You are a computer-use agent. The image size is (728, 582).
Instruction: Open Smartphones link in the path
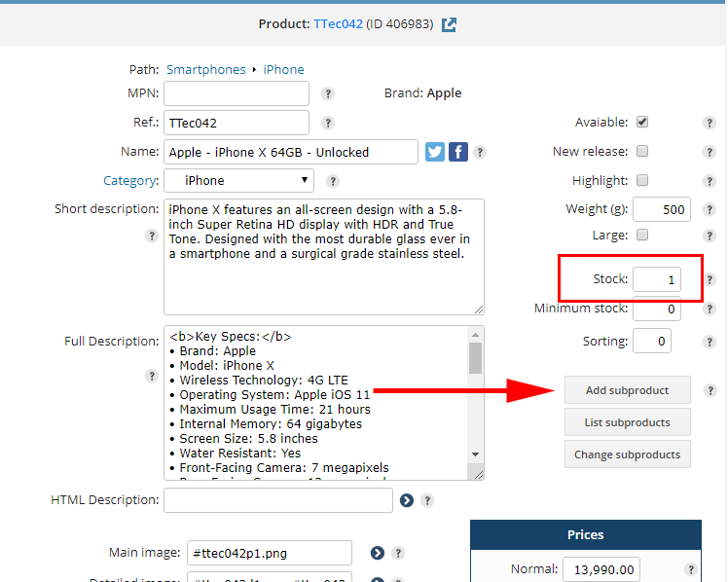pyautogui.click(x=205, y=70)
